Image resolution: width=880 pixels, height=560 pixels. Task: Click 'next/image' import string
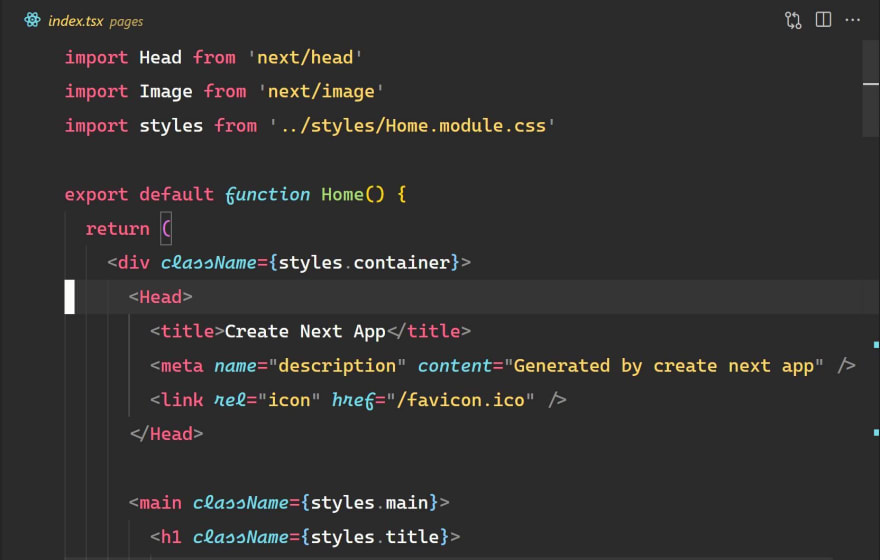(320, 91)
